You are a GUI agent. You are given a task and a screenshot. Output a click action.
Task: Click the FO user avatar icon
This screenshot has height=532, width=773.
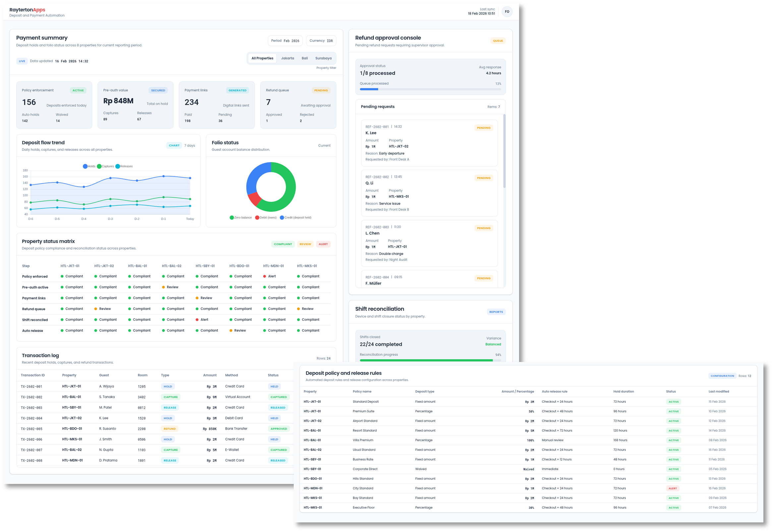507,11
